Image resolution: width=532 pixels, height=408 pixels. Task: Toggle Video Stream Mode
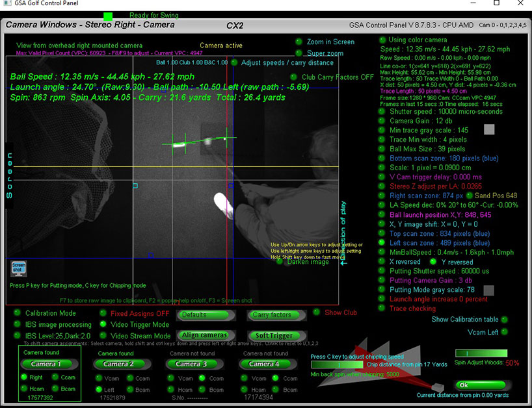[103, 335]
